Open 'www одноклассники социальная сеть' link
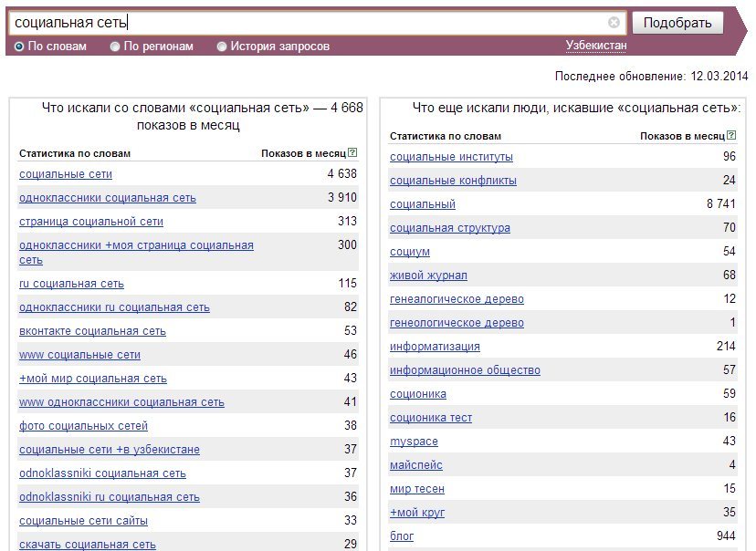756x551 pixels. click(121, 401)
